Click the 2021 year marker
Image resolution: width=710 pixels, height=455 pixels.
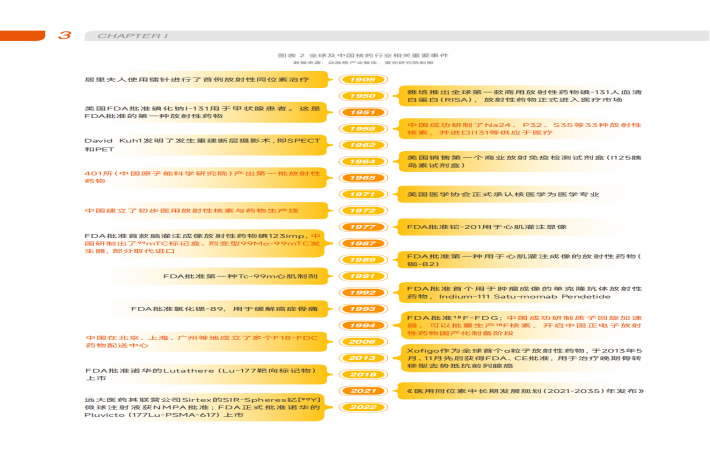pos(363,391)
